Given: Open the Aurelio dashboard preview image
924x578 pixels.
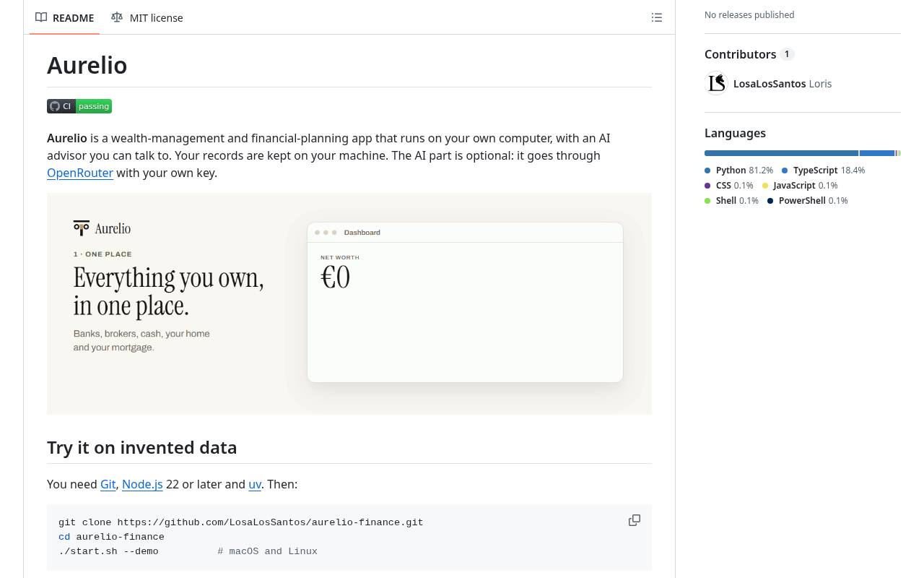Looking at the screenshot, I should (x=349, y=303).
